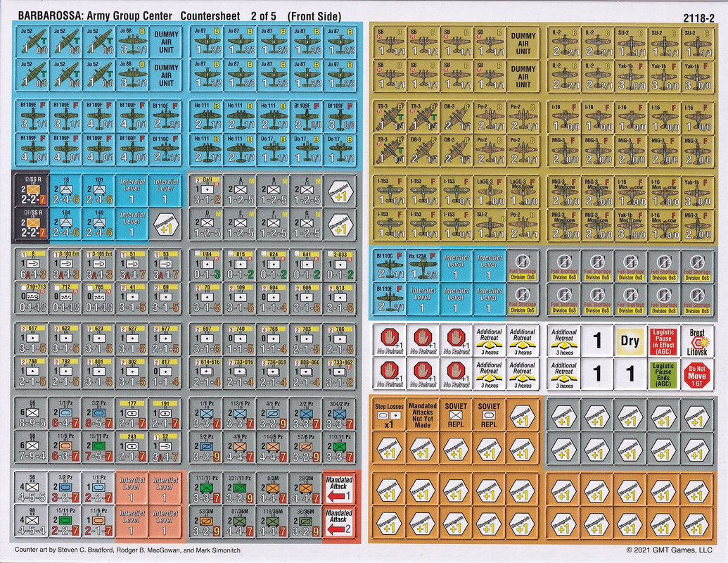
Task: Select the 104 unit counter 2-4-6
Action: coord(65,223)
